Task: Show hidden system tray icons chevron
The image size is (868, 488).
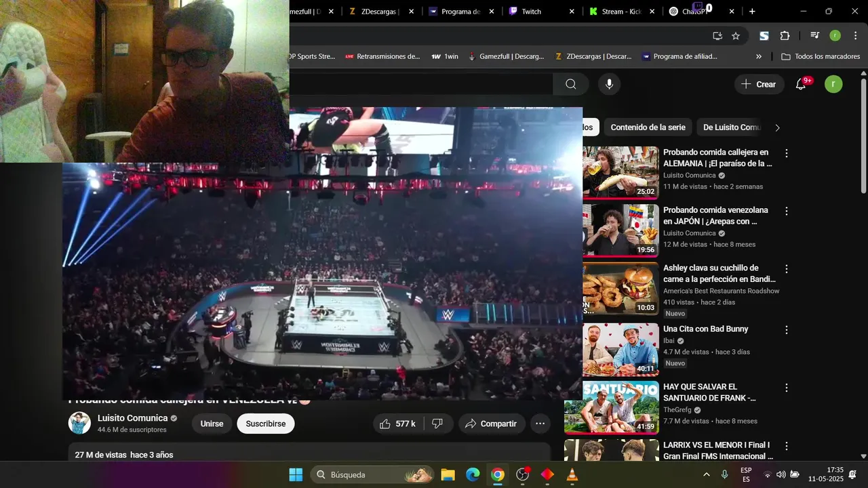Action: (706, 474)
